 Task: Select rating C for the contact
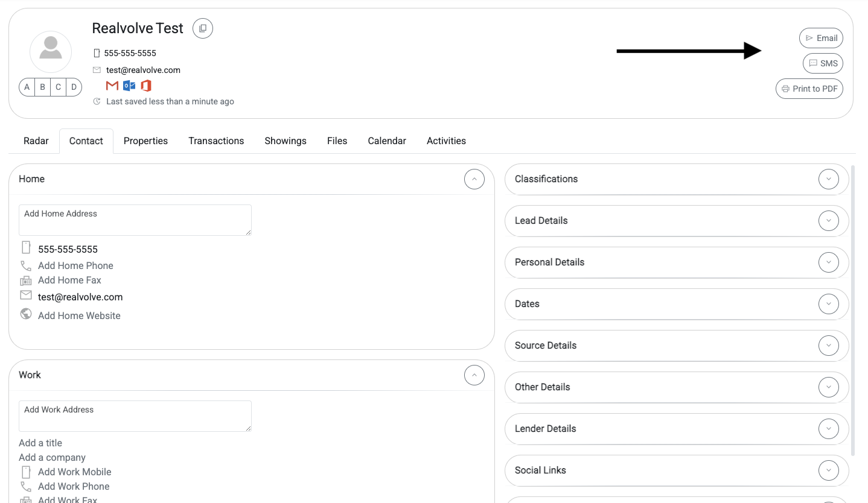point(58,87)
